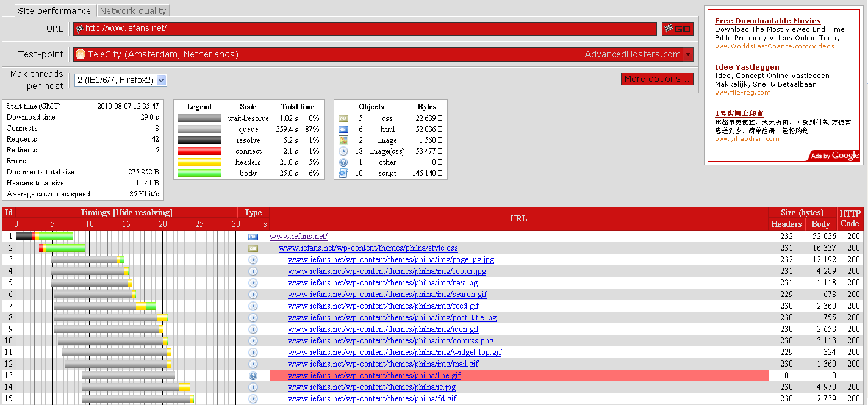The height and width of the screenshot is (405, 868).
Task: Toggle the Hide resolving link
Action: [x=142, y=212]
